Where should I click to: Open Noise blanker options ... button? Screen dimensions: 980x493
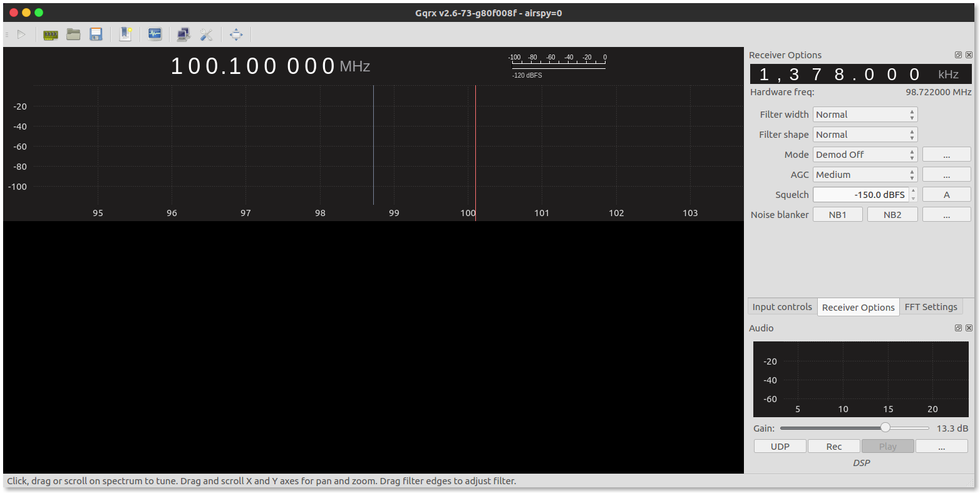[946, 215]
